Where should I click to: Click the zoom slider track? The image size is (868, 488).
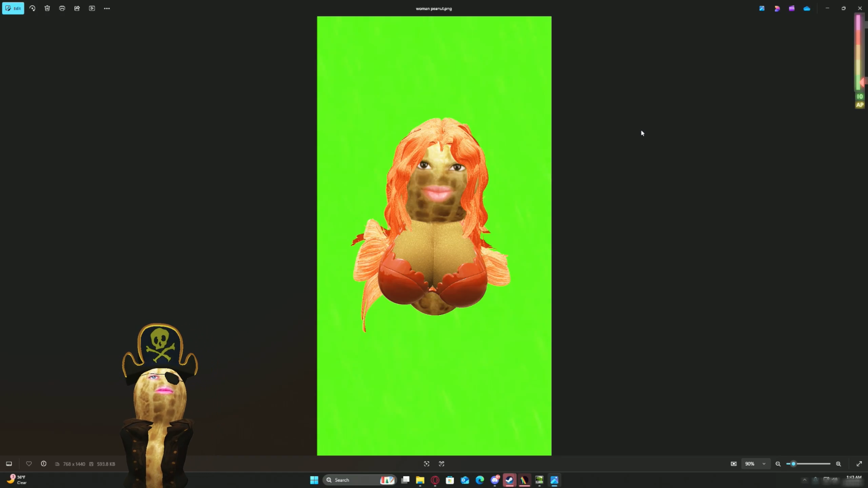pos(814,464)
